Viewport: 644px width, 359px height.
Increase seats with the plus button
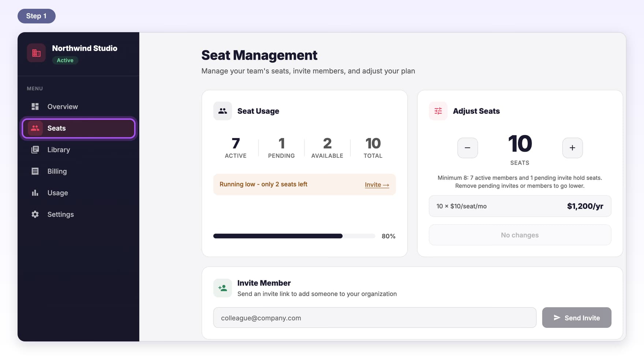tap(572, 148)
